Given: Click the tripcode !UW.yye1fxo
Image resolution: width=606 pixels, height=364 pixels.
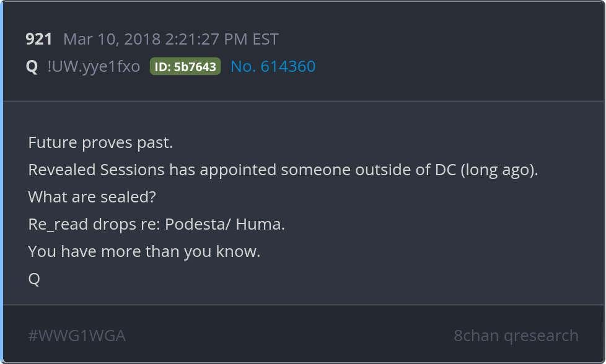Looking at the screenshot, I should (94, 67).
